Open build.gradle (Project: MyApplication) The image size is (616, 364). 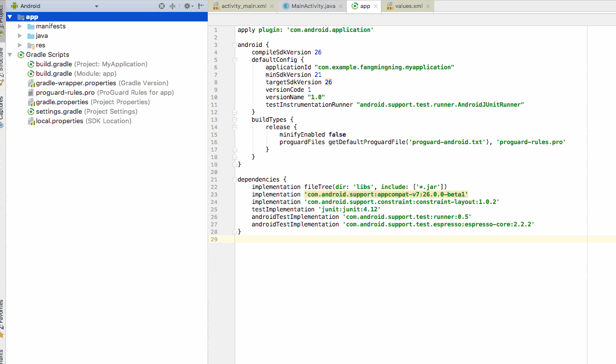coord(54,64)
